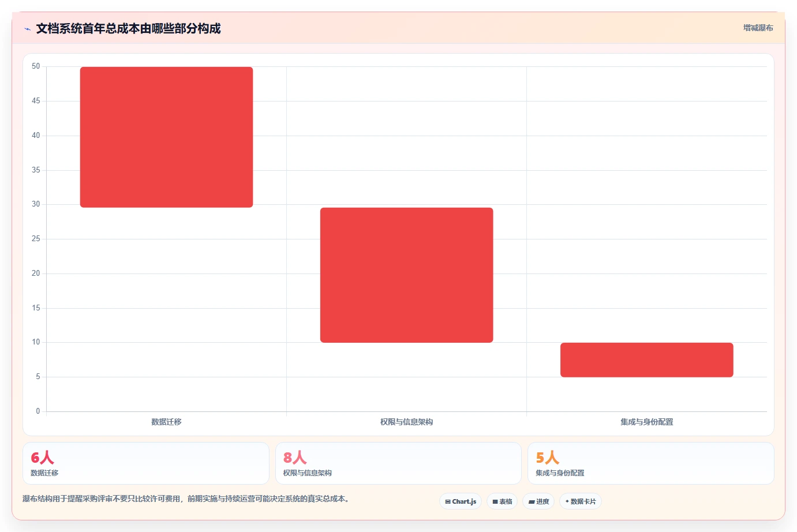Click the y-axis value 0
Screen dimensions: 797x532
38,411
